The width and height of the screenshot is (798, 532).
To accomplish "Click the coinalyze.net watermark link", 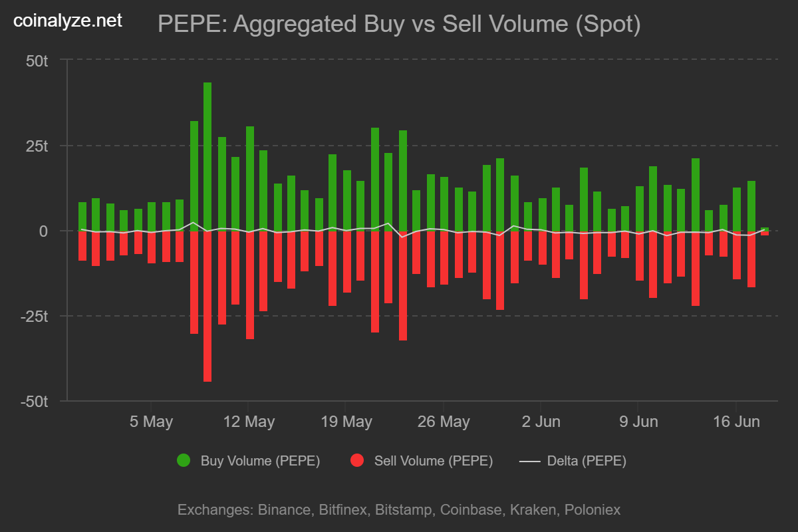I will (68, 21).
